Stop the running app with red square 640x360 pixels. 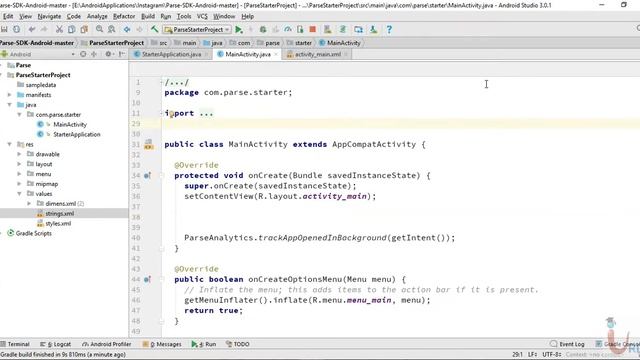pos(313,29)
